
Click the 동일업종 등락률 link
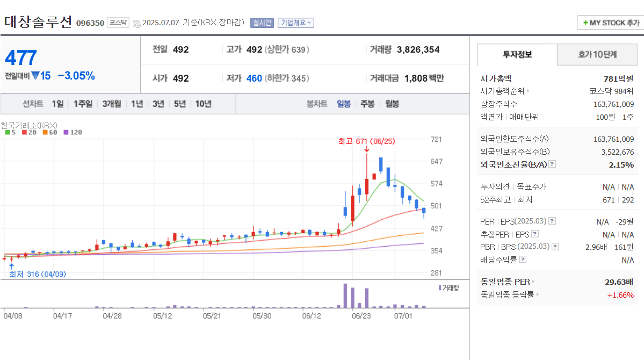point(507,294)
